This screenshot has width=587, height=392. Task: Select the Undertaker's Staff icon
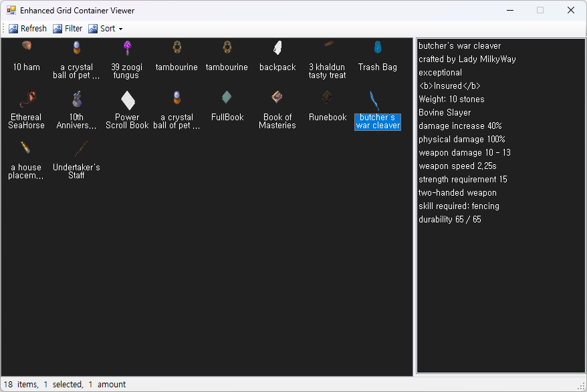coord(81,148)
